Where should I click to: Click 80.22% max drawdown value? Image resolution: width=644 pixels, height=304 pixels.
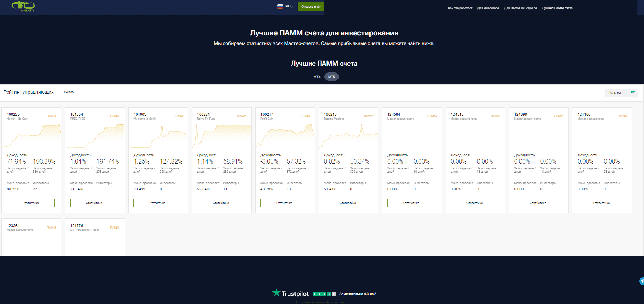click(x=13, y=189)
